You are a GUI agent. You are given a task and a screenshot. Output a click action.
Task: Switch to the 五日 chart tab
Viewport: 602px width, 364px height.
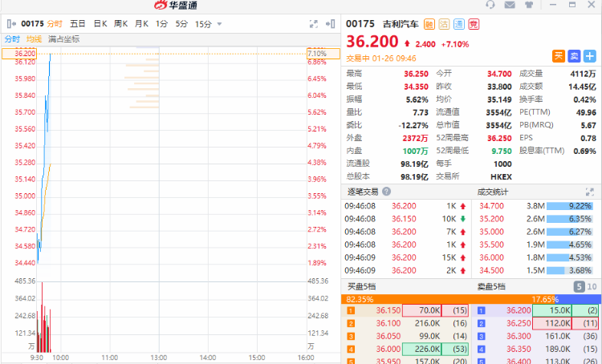tap(78, 24)
